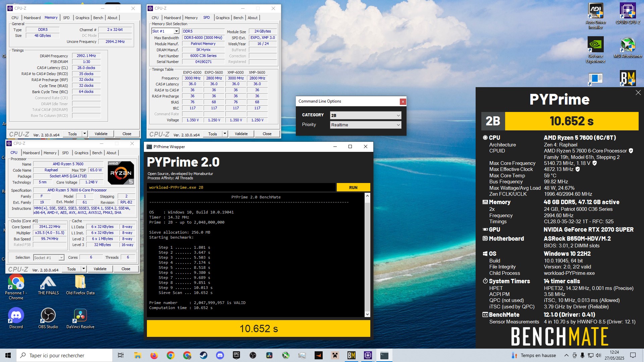Open the Old Firefox Data folder
644x362 pixels.
coord(80,285)
